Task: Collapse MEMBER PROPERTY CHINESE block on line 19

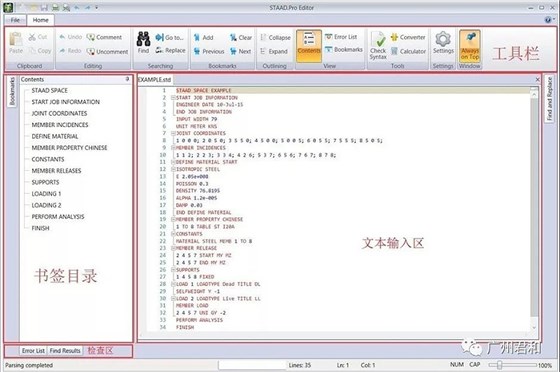Action: (173, 219)
